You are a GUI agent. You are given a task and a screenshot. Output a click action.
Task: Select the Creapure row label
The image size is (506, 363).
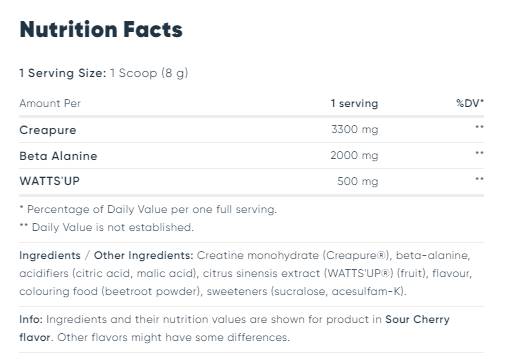click(48, 130)
